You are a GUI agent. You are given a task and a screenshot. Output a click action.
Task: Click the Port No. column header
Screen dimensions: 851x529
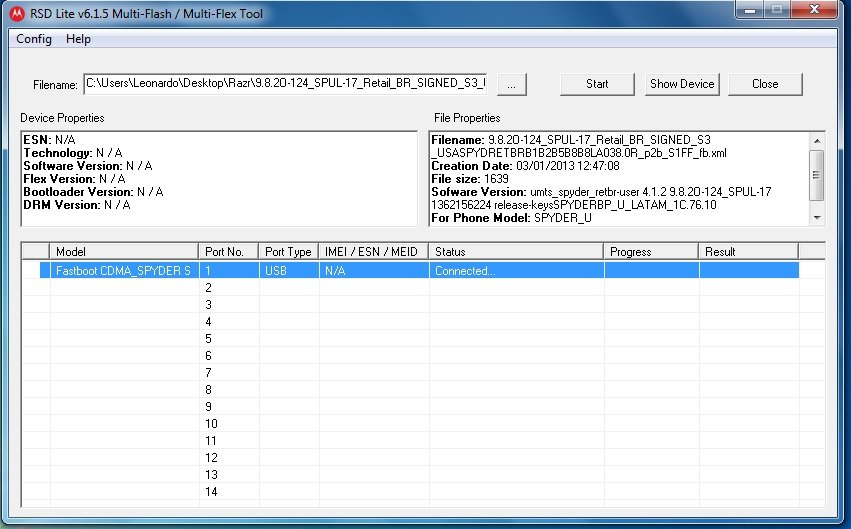(x=228, y=252)
